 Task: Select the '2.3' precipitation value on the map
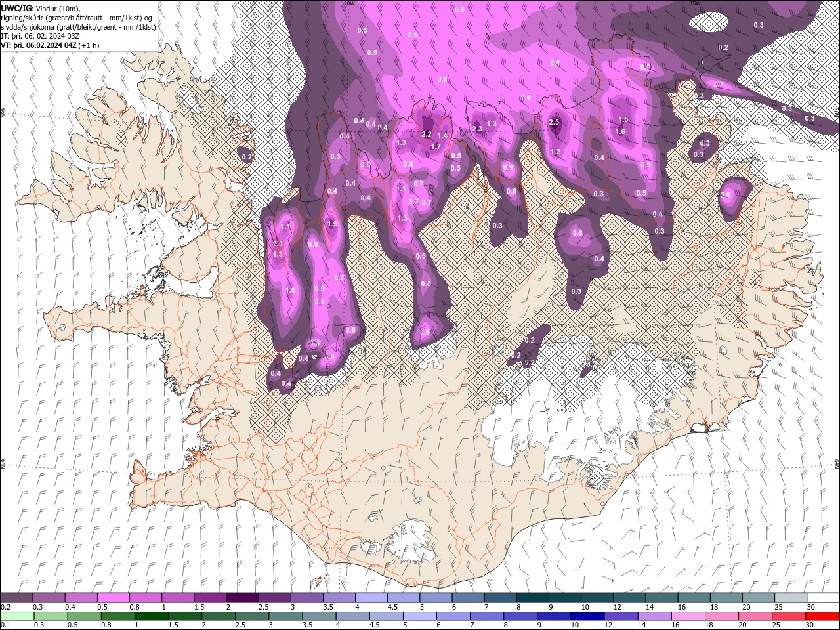[x=477, y=129]
